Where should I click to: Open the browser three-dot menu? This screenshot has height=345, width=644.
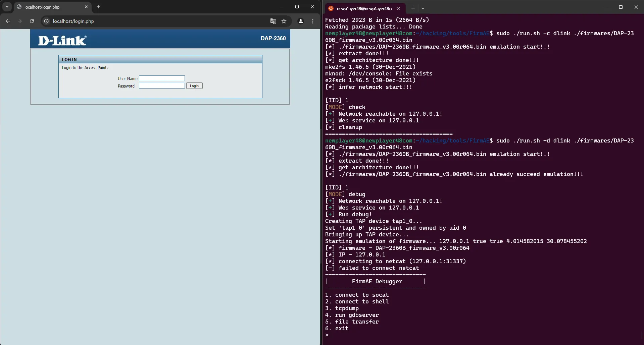click(x=313, y=21)
